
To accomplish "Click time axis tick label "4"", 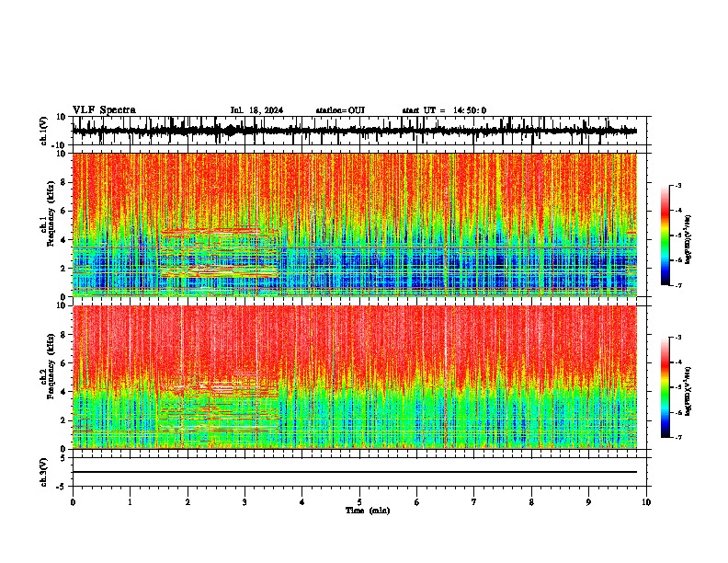I will 302,502.
